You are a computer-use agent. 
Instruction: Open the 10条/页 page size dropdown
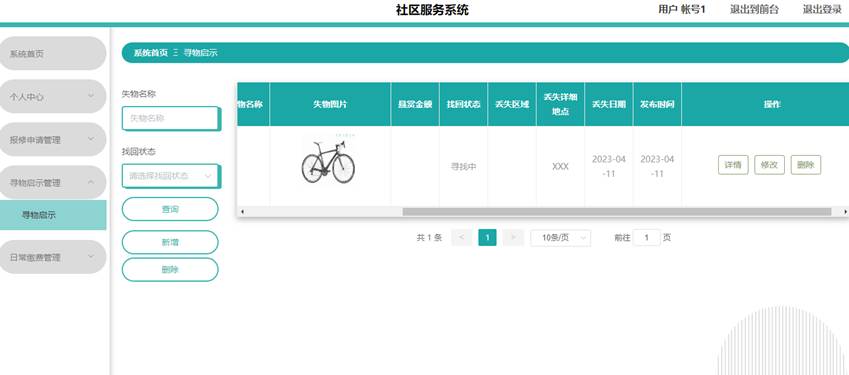pyautogui.click(x=560, y=238)
